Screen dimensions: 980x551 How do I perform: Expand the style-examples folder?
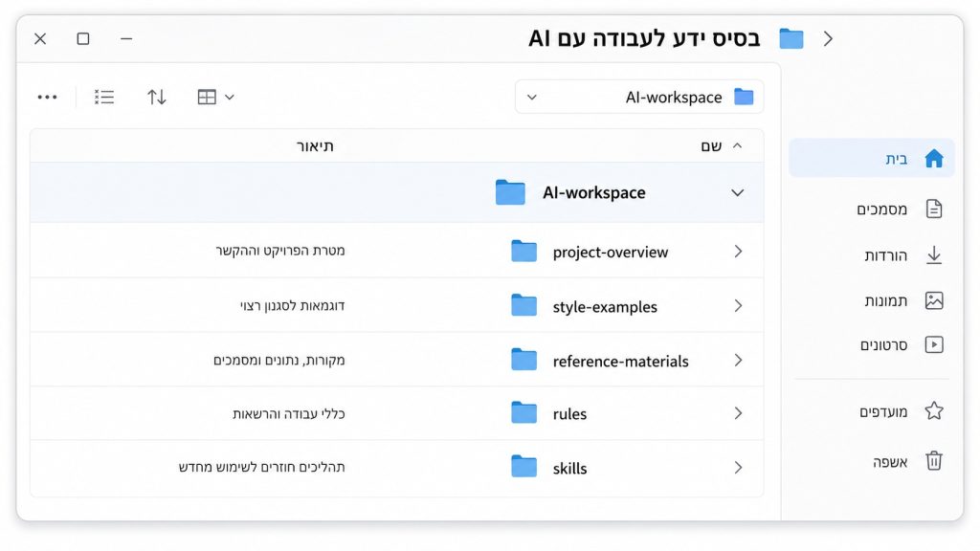coord(738,306)
